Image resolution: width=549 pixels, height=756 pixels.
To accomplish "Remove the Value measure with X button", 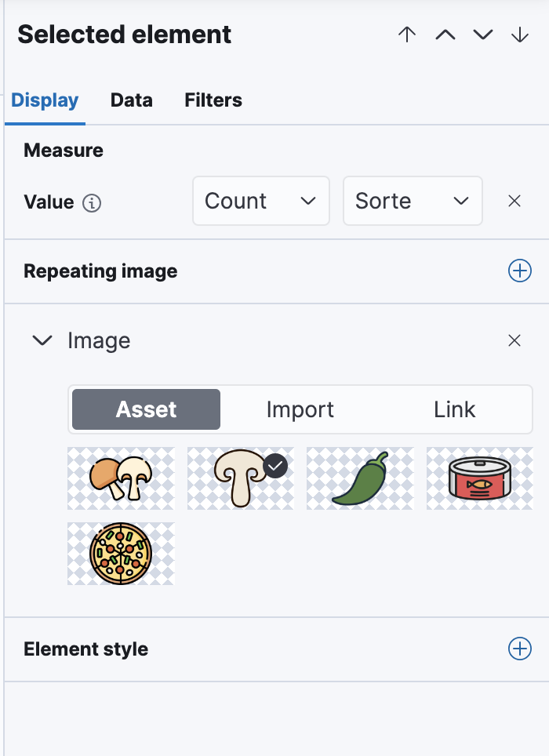I will point(514,201).
